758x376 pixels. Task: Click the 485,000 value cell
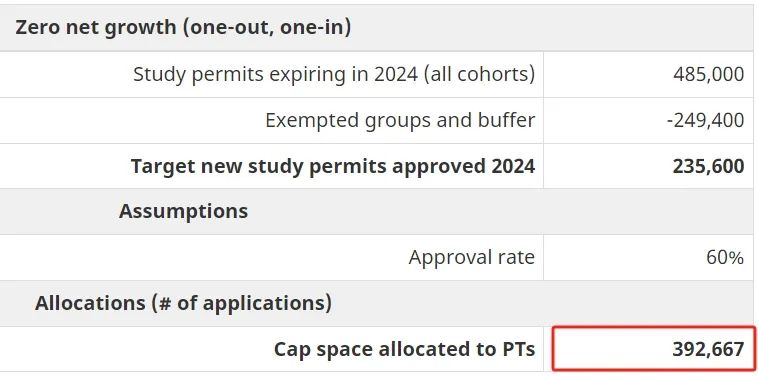(x=651, y=74)
